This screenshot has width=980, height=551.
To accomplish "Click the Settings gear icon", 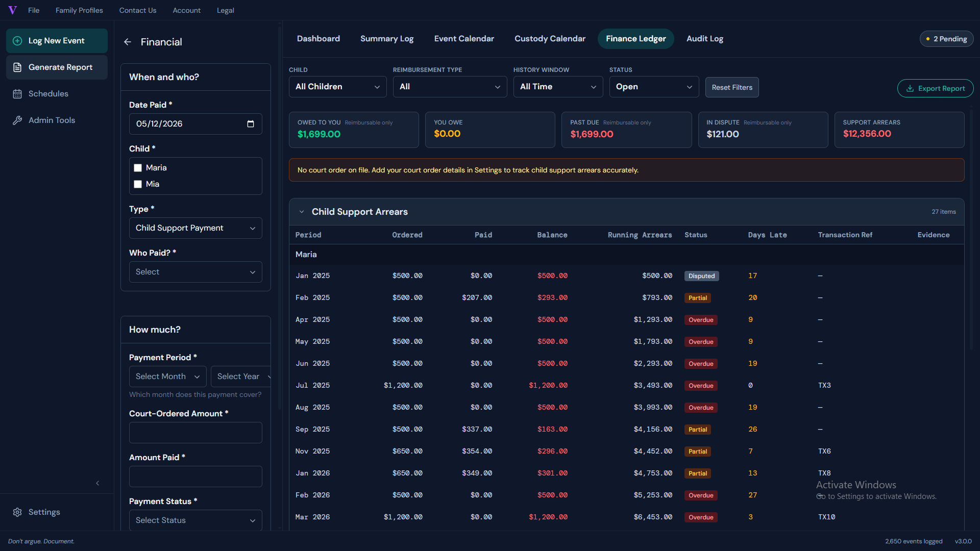I will click(x=17, y=512).
